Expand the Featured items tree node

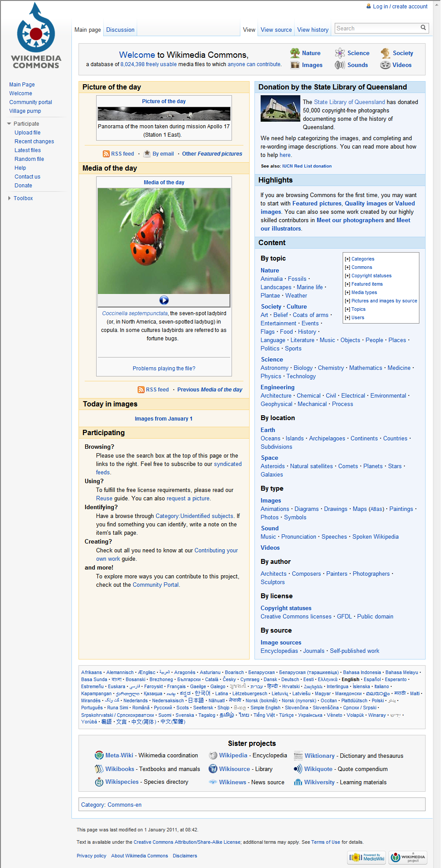click(348, 284)
